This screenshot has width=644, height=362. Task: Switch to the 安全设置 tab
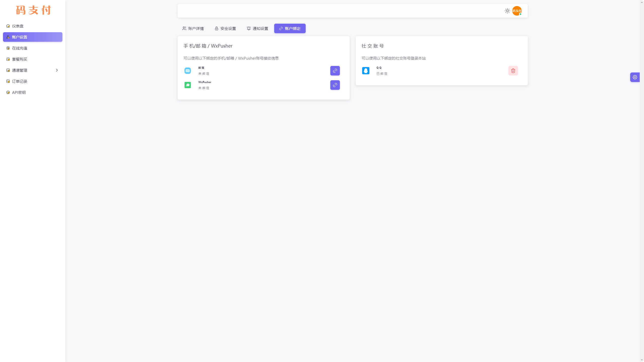(225, 28)
